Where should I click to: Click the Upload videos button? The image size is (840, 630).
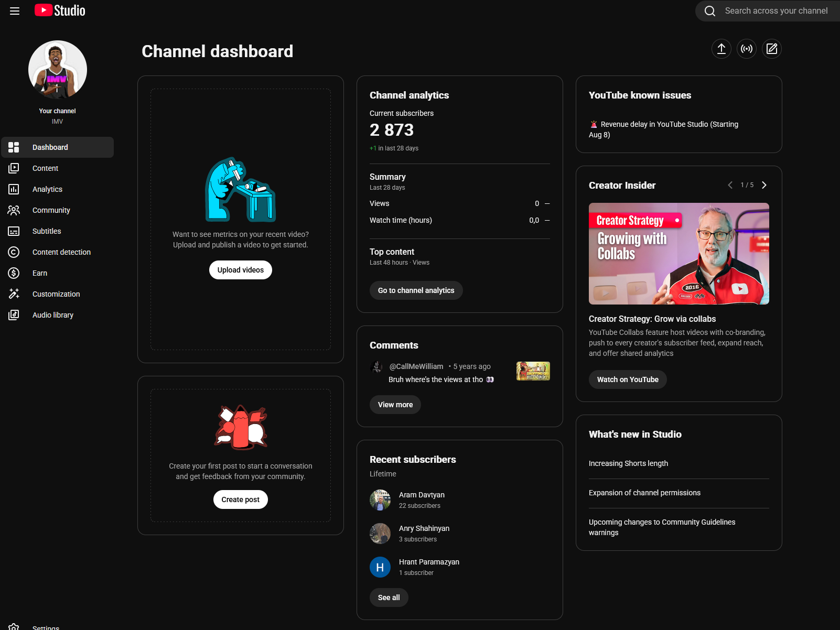[x=241, y=270]
